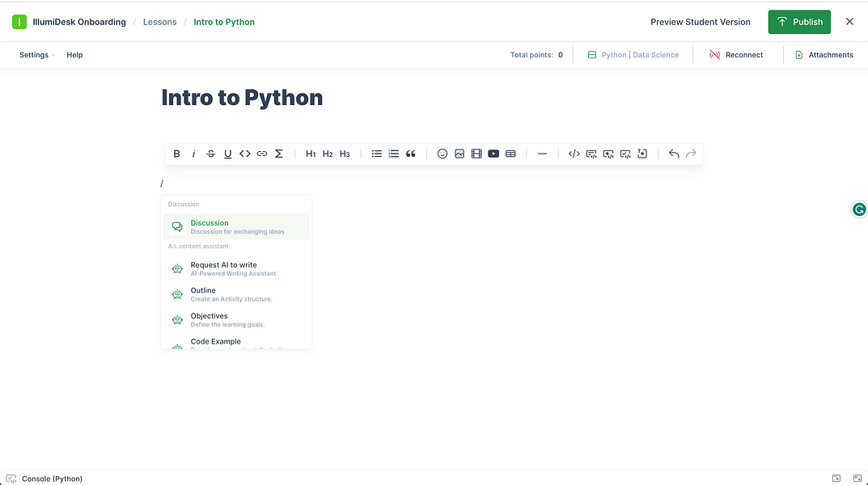Open the Attachments panel
The height and width of the screenshot is (485, 868).
tap(824, 55)
